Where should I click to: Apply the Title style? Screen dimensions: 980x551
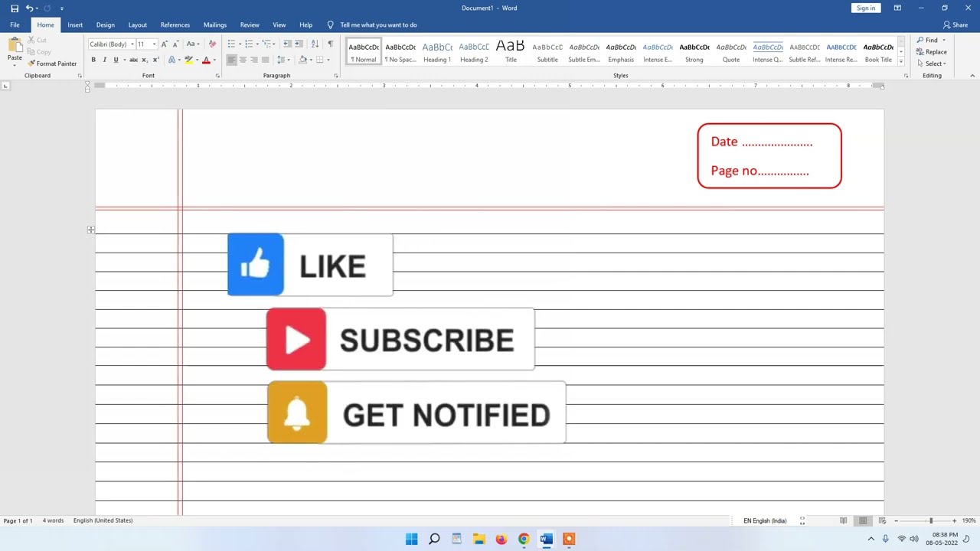tap(511, 52)
